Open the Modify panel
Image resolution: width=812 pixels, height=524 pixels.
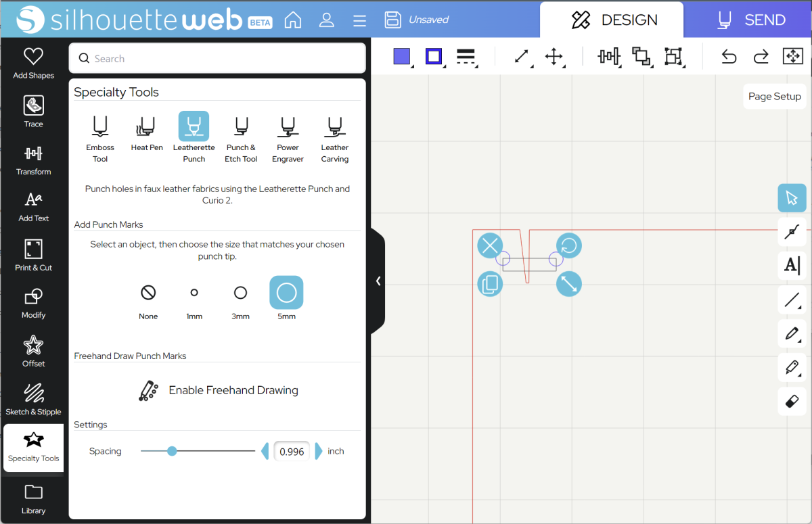[x=34, y=303]
